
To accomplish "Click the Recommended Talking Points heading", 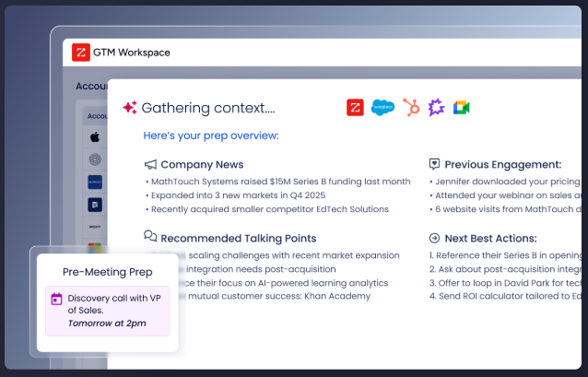I will pos(239,238).
